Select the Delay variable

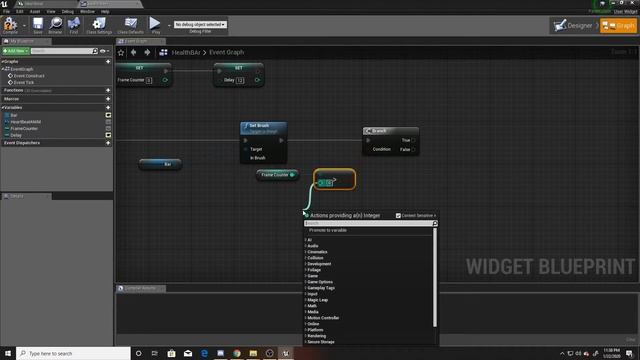coord(16,135)
